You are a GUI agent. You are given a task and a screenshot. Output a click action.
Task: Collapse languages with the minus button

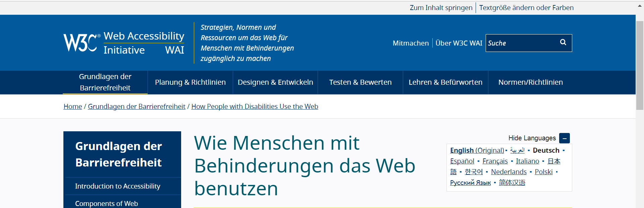pos(565,138)
